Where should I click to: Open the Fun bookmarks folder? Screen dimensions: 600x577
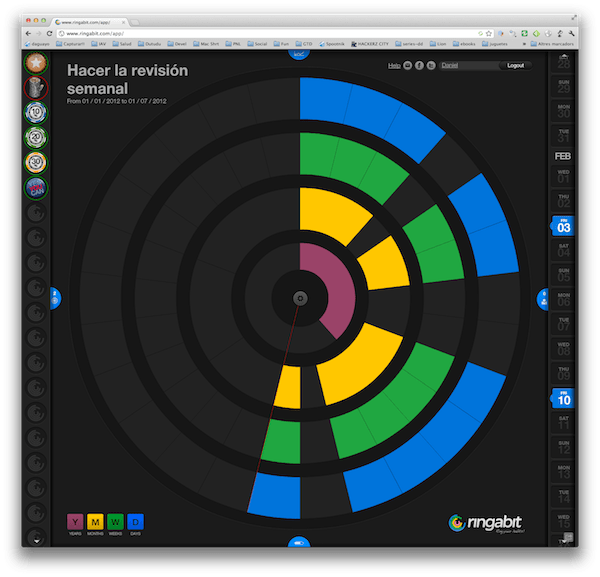281,44
